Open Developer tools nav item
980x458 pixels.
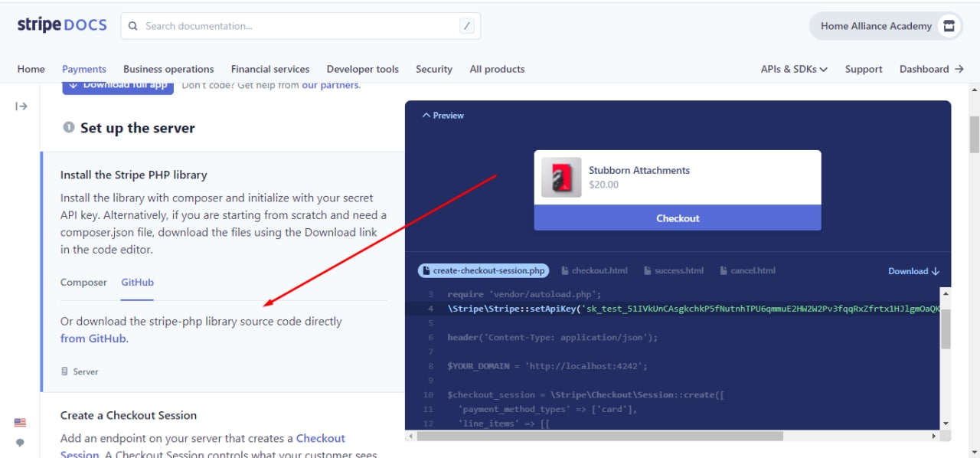click(363, 69)
